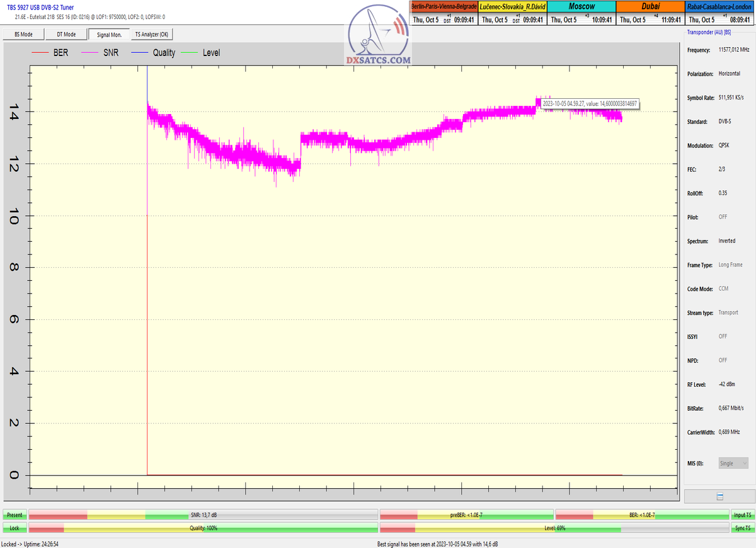Click the red BER legend line
756x548 pixels.
[x=40, y=54]
